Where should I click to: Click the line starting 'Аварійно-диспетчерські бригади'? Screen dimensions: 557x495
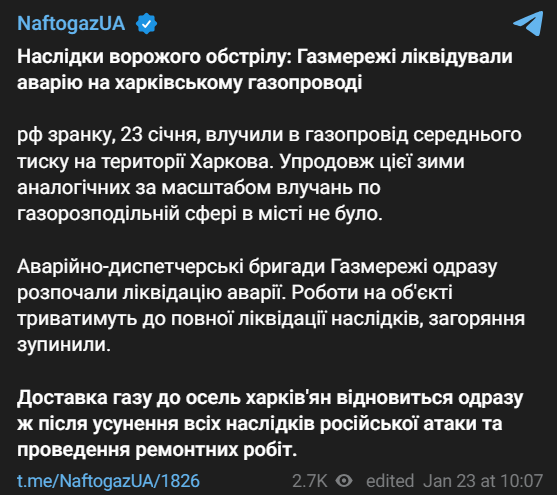[x=257, y=267]
